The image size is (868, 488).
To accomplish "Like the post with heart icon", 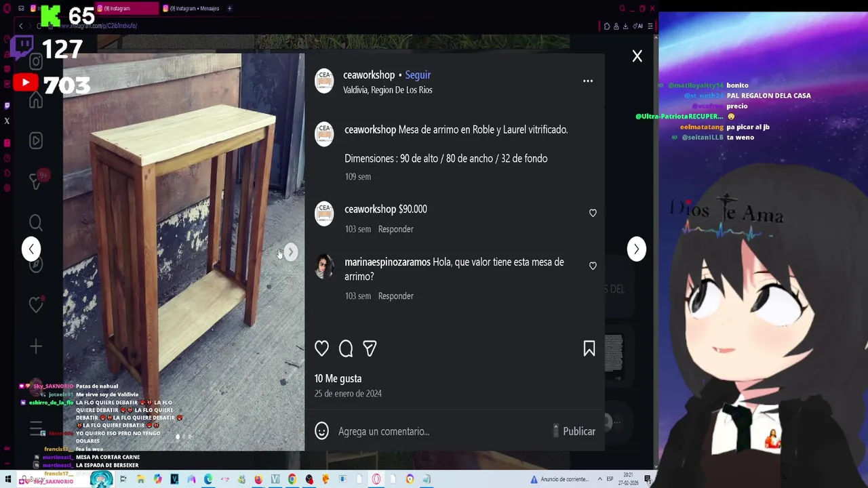I will coord(321,348).
